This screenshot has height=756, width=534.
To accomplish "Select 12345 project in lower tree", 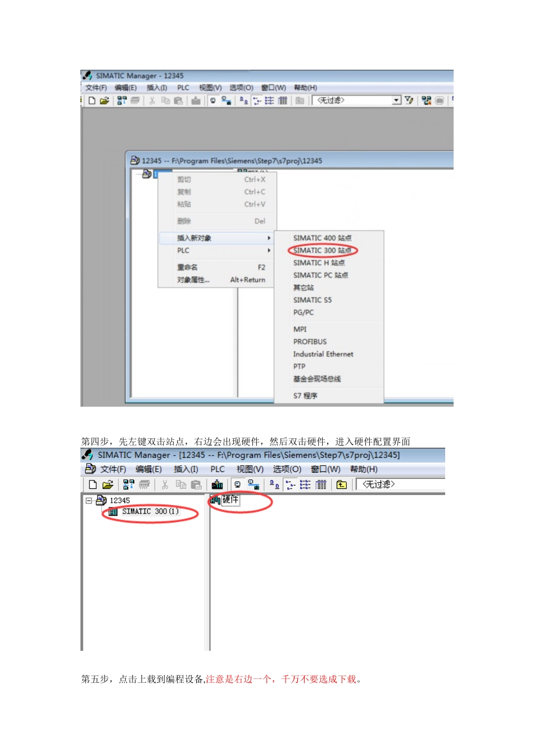I will [119, 500].
